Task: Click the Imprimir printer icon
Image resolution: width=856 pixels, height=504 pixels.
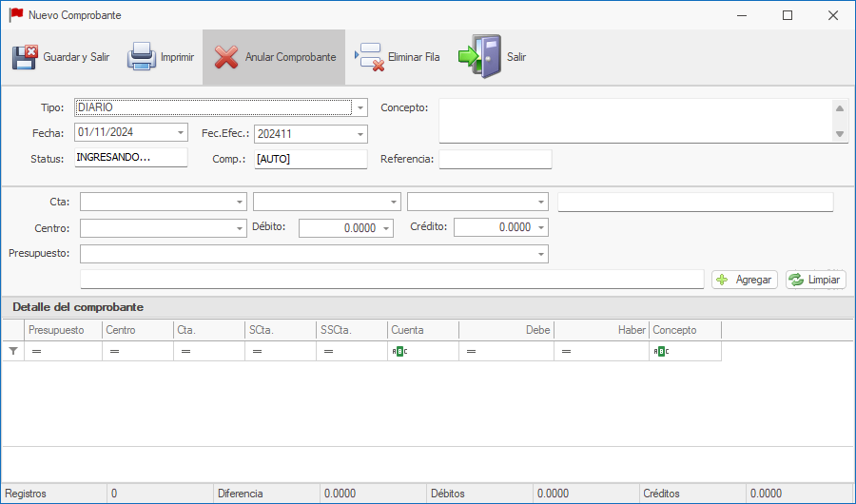Action: point(142,57)
